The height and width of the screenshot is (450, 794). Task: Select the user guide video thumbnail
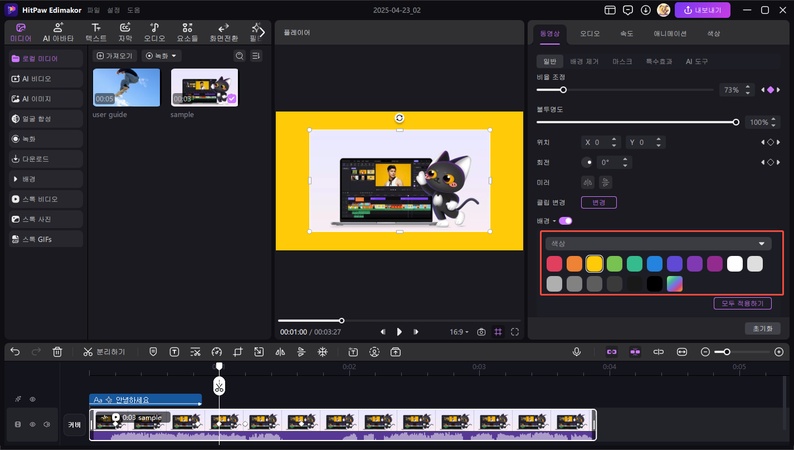click(127, 88)
